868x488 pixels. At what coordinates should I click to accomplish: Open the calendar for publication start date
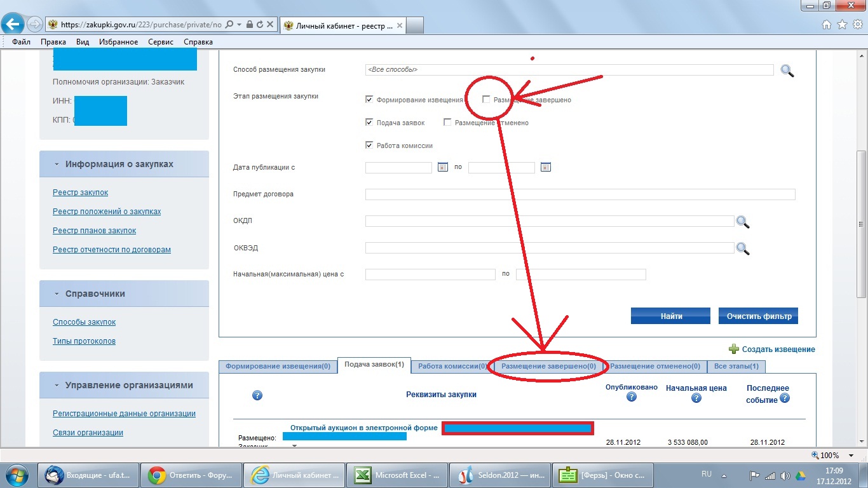(x=443, y=168)
